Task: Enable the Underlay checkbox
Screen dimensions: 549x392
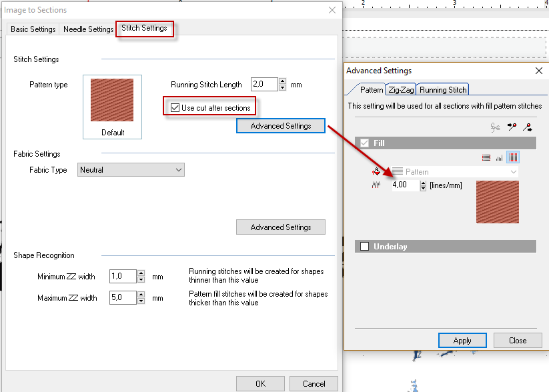Action: click(364, 247)
